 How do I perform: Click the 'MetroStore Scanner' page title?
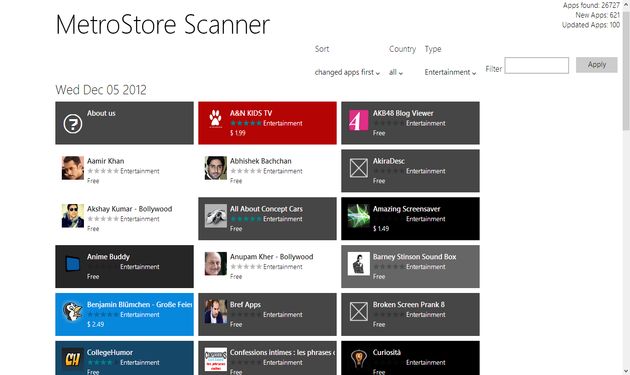163,25
